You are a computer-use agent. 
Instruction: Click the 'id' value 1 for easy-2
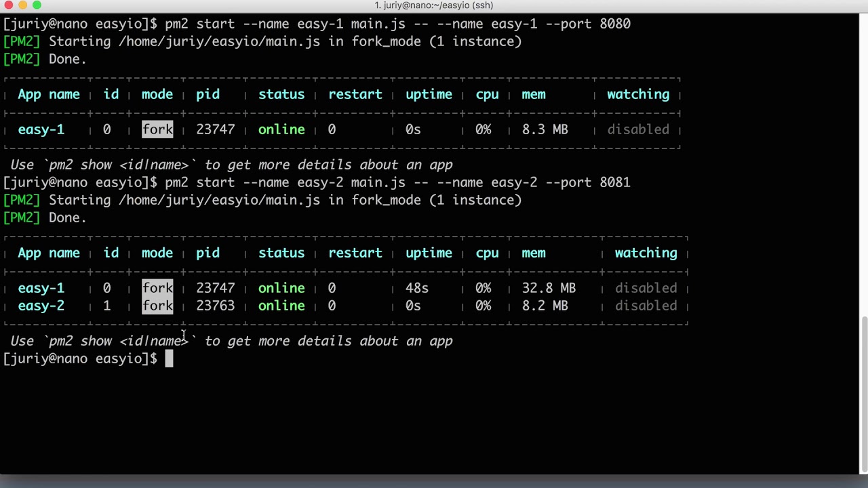coord(107,306)
